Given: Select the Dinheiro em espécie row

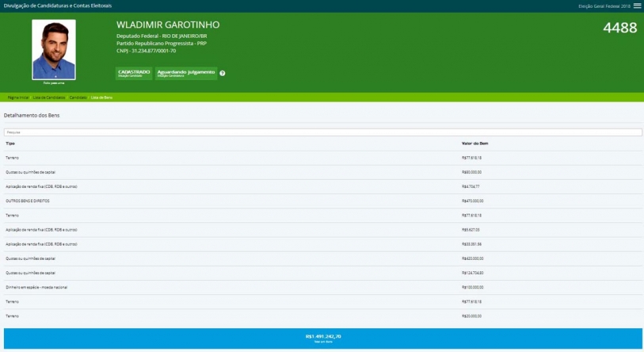Looking at the screenshot, I should (36, 287).
